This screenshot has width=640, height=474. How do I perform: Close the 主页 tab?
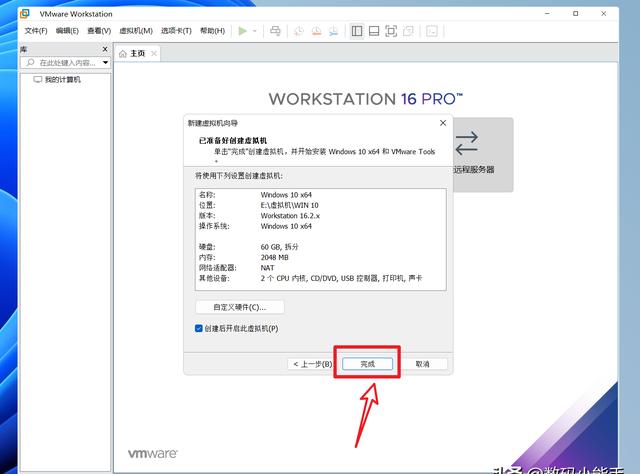tap(154, 53)
